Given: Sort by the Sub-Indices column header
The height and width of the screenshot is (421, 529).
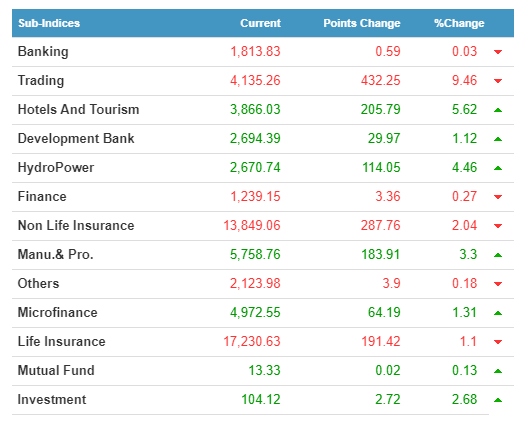Looking at the screenshot, I should pyautogui.click(x=49, y=23).
